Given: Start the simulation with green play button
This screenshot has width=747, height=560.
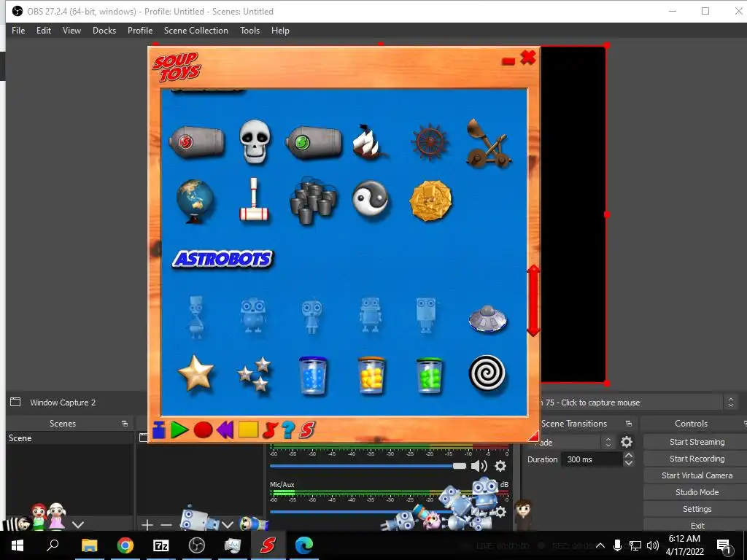Looking at the screenshot, I should [x=179, y=429].
